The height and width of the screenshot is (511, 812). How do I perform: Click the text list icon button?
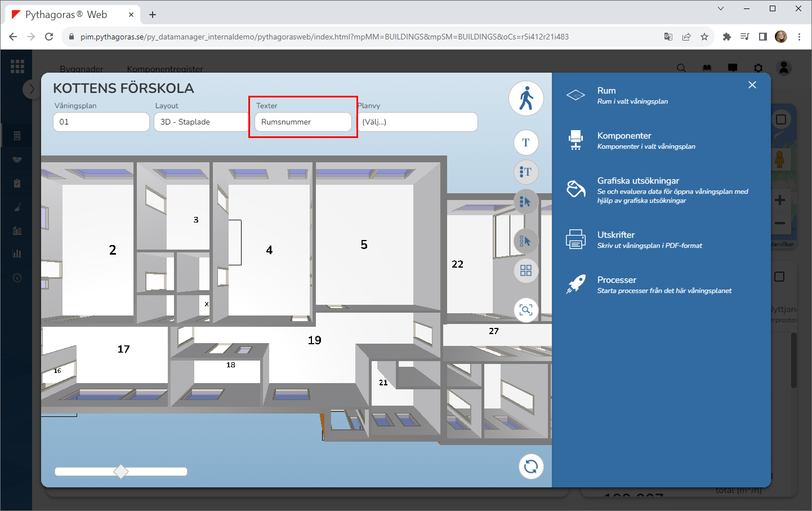(526, 172)
